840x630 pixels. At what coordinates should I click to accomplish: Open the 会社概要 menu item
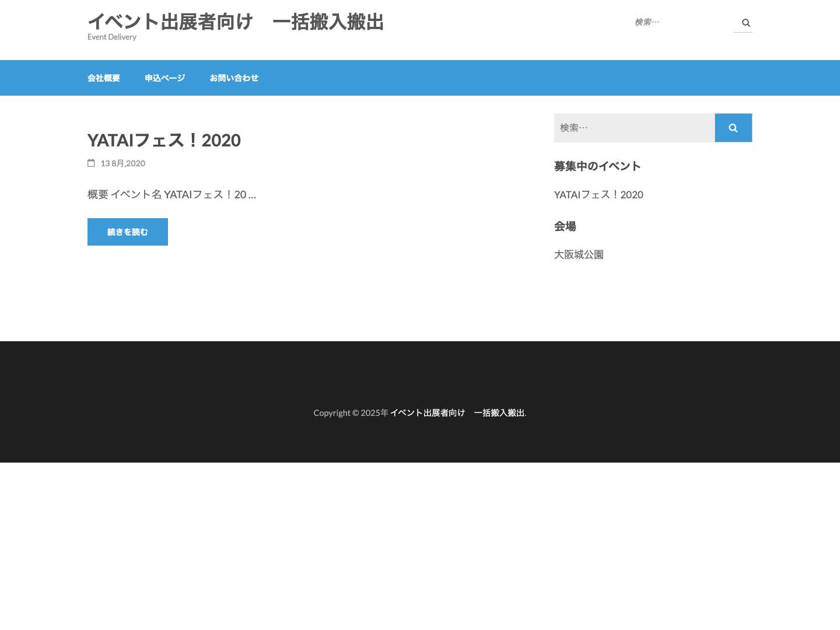coord(103,78)
